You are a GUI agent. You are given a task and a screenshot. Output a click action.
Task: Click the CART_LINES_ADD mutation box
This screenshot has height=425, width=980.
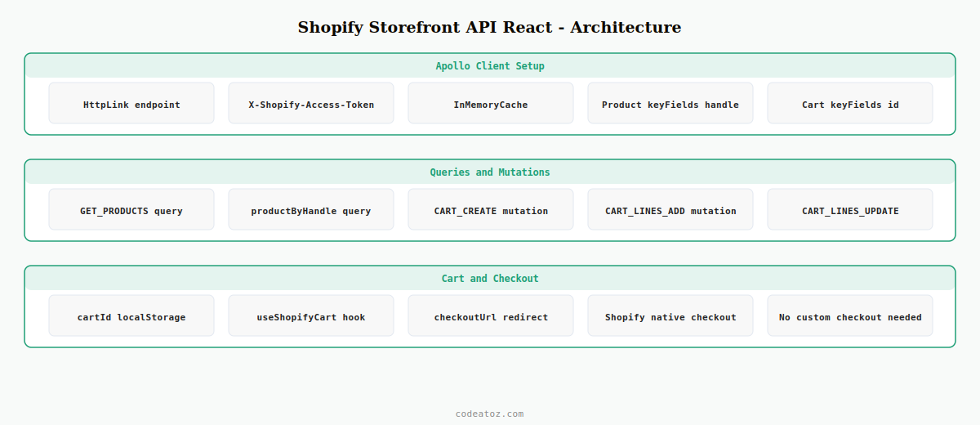pos(670,209)
